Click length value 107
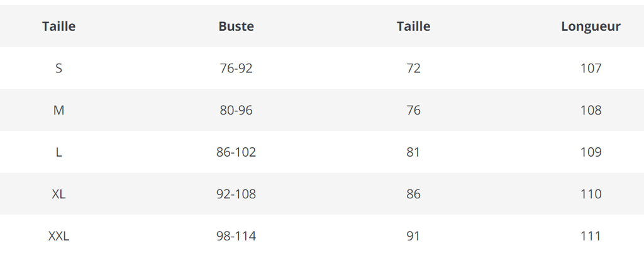Screen dimensions: 644x265 click(x=591, y=68)
